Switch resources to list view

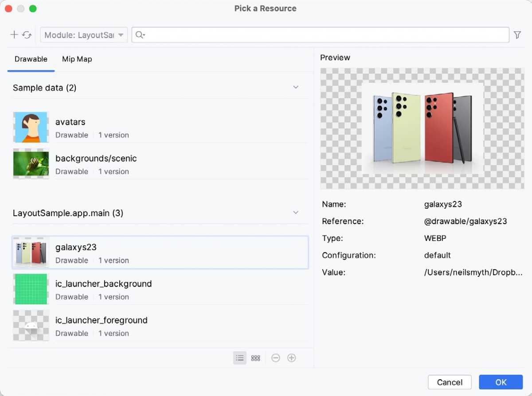[x=239, y=357]
